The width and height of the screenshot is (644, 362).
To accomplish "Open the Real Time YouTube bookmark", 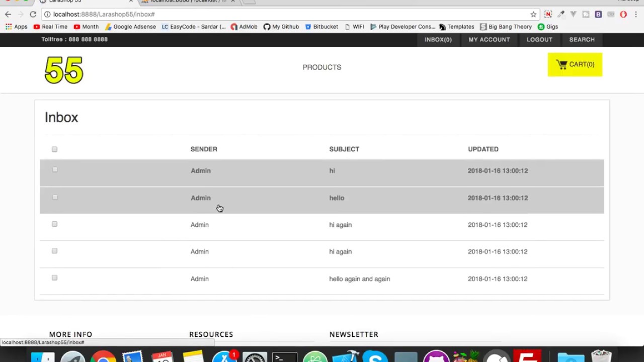I will click(x=50, y=27).
